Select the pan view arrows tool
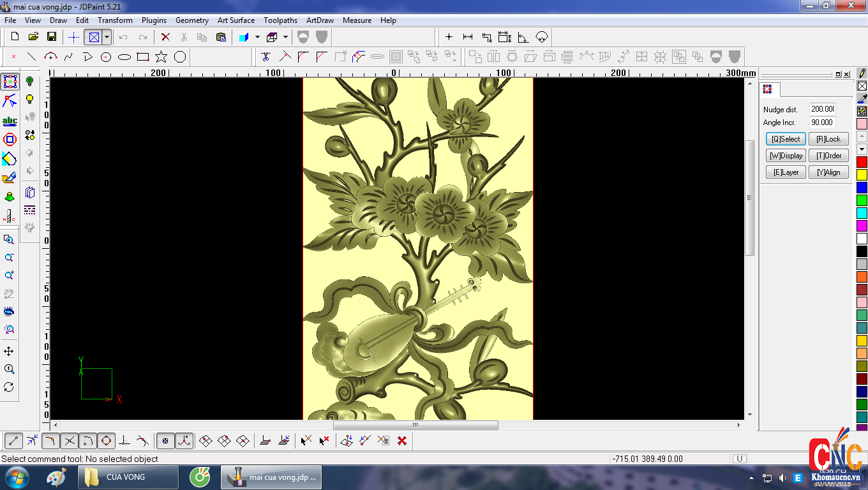 [9, 352]
